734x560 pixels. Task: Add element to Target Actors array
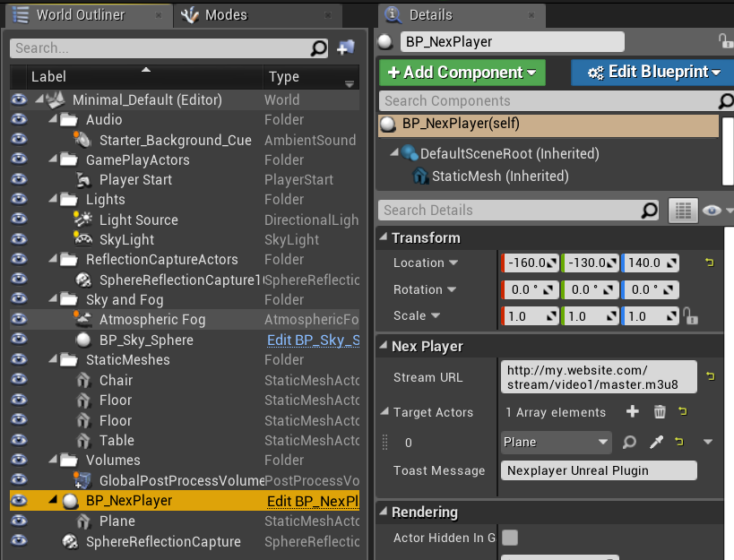[633, 411]
